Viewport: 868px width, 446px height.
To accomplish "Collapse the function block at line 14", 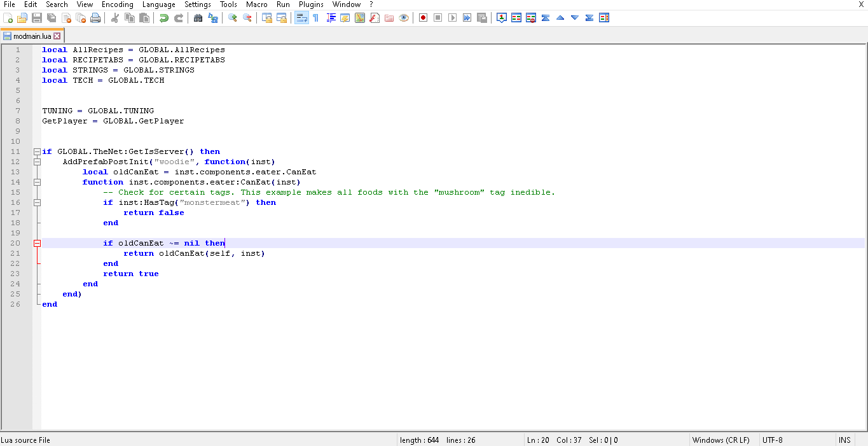I will pyautogui.click(x=37, y=182).
